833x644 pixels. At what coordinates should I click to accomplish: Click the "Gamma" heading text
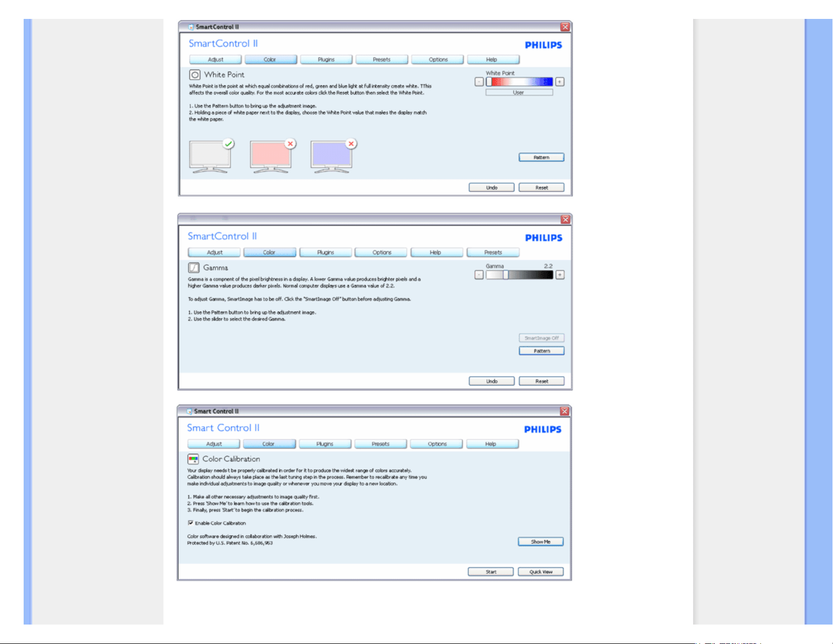point(215,268)
